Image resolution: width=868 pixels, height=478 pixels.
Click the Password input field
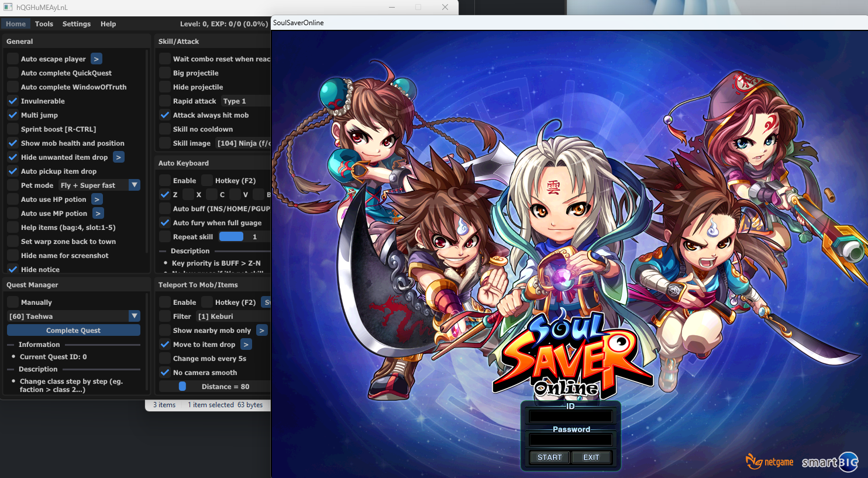point(570,440)
